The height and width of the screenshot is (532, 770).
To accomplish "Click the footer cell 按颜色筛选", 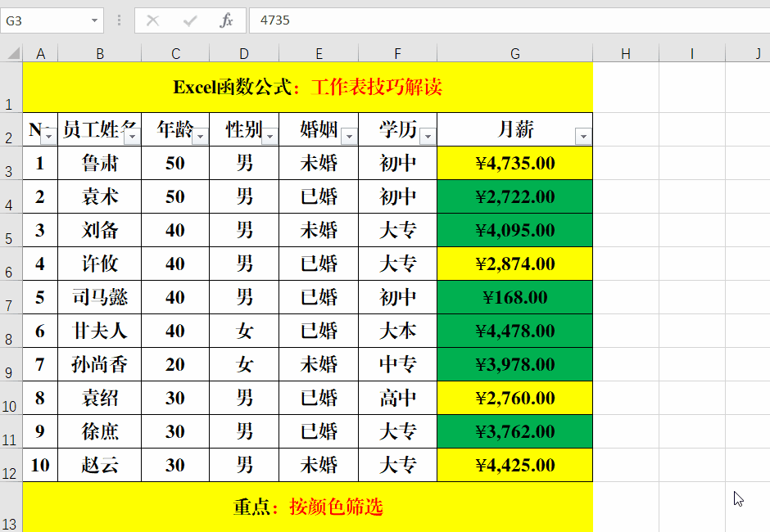I will click(307, 507).
